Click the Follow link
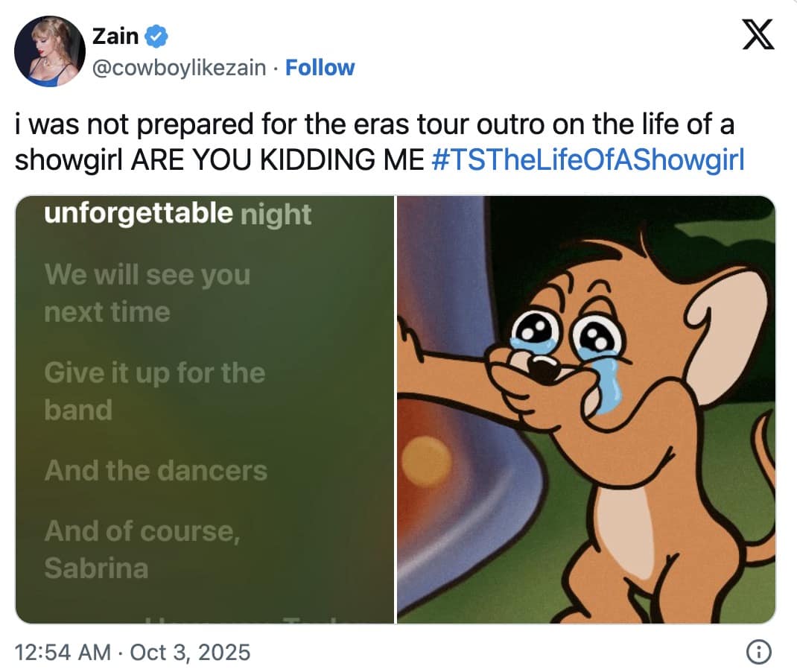Viewport: 797px width, 672px height. pyautogui.click(x=320, y=67)
